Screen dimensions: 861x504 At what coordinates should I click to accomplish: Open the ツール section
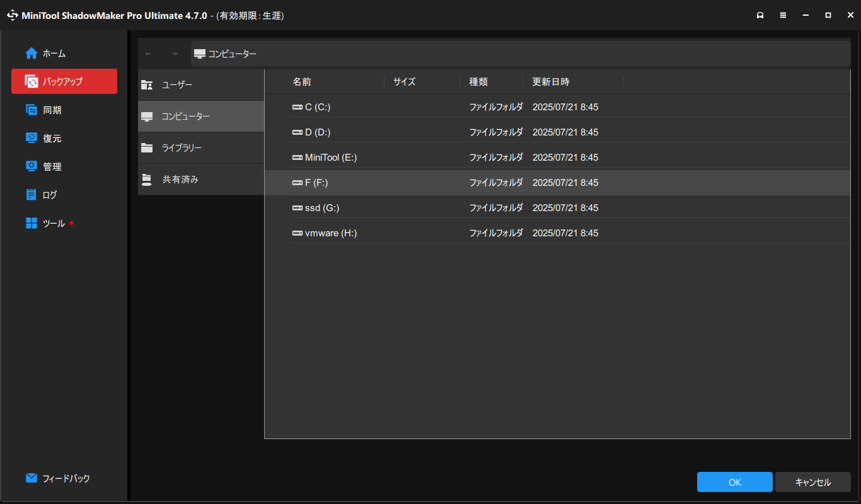pos(64,223)
